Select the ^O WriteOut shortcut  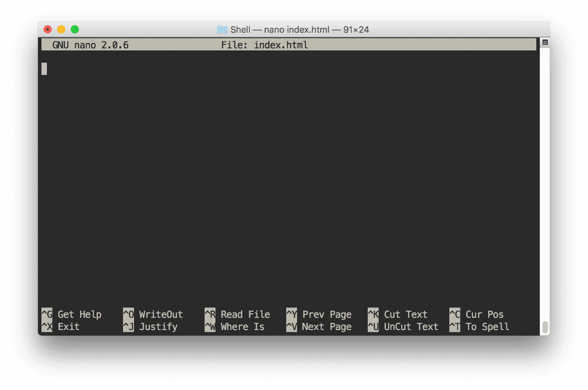tap(153, 315)
